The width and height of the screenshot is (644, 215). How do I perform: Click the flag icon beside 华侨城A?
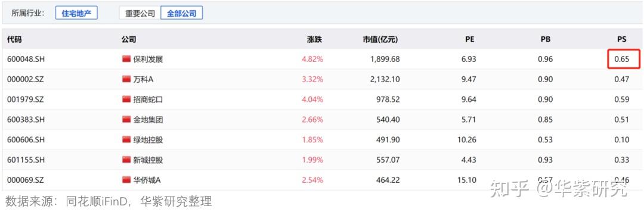(x=126, y=180)
